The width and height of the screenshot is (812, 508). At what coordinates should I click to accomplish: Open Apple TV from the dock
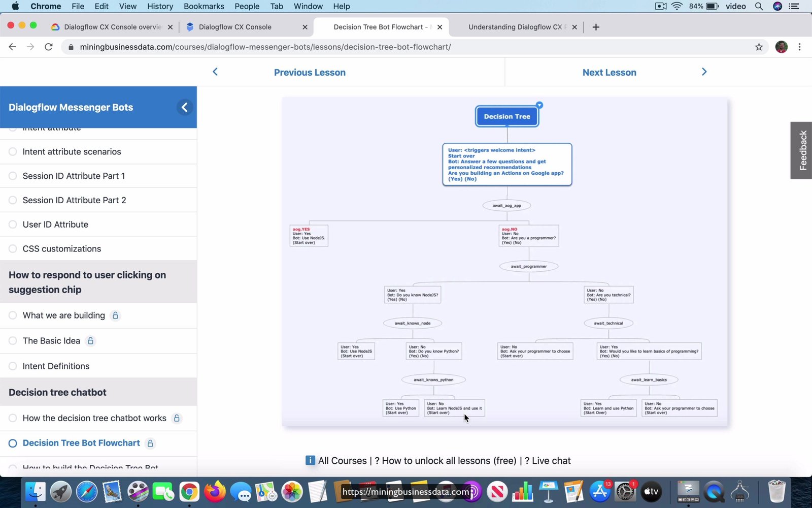tap(651, 491)
